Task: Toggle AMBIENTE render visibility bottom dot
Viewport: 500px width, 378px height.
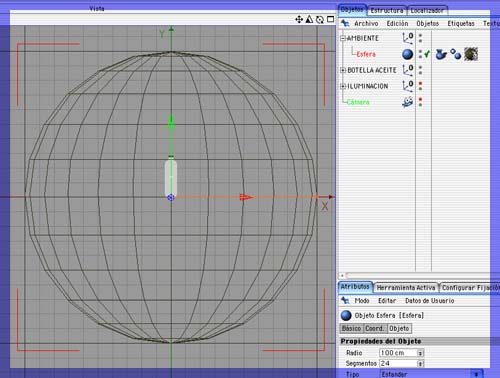Action: point(420,41)
